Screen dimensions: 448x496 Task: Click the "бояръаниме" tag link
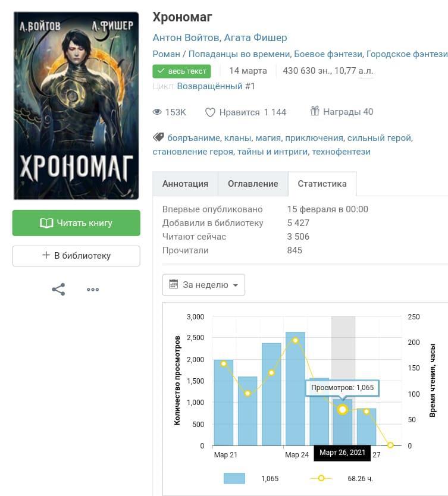tap(193, 138)
